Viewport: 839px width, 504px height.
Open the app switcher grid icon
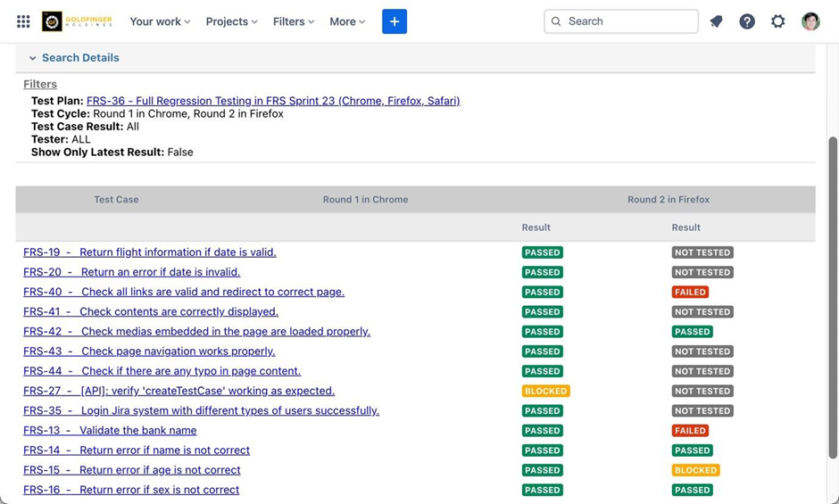coord(23,21)
